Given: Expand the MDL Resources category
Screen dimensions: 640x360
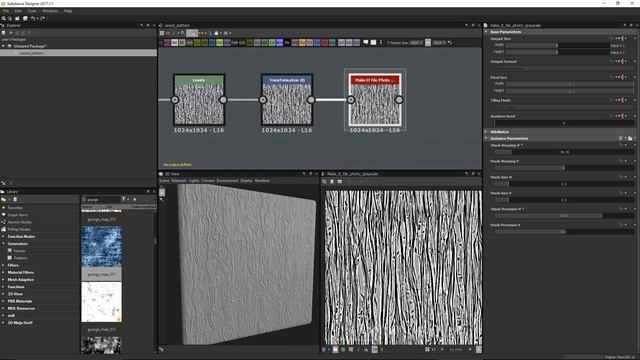Looking at the screenshot, I should (x=4, y=308).
